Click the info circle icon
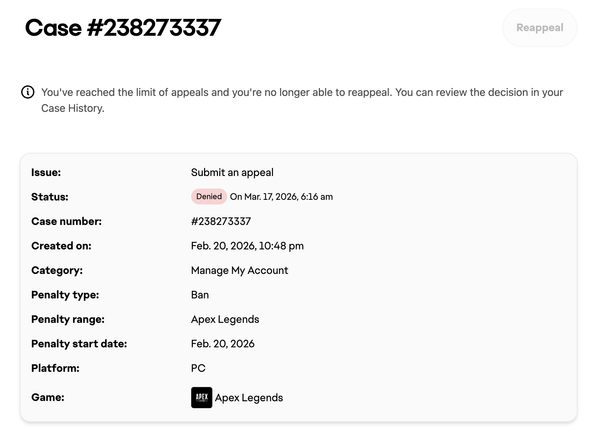The image size is (600, 436). point(28,93)
